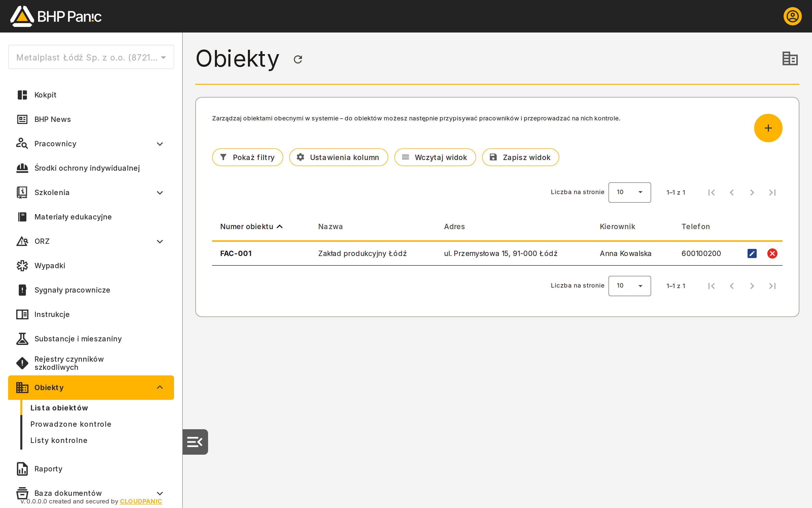Screen dimensions: 812x508
Task: Click the Materiały edukacyjne book icon
Action: tap(22, 217)
